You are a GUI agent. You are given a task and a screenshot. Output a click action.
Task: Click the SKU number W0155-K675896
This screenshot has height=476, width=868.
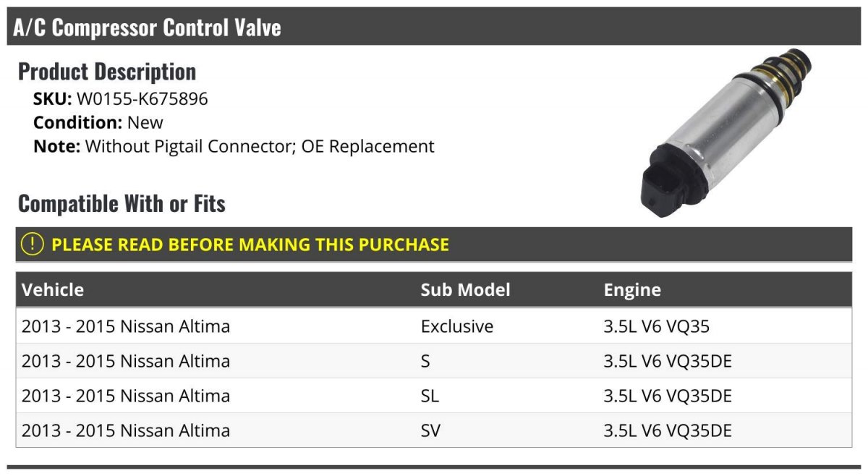142,99
